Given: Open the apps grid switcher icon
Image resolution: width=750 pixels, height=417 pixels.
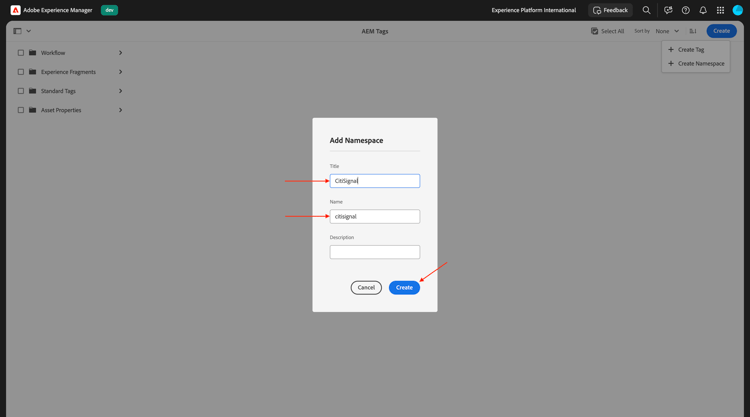Looking at the screenshot, I should 720,10.
